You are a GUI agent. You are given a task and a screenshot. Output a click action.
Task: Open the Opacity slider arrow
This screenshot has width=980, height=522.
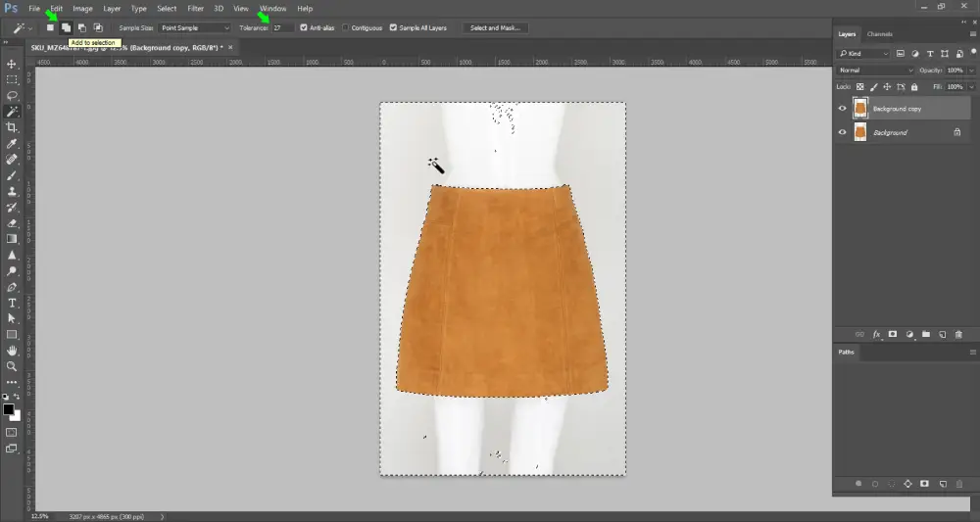pyautogui.click(x=971, y=71)
